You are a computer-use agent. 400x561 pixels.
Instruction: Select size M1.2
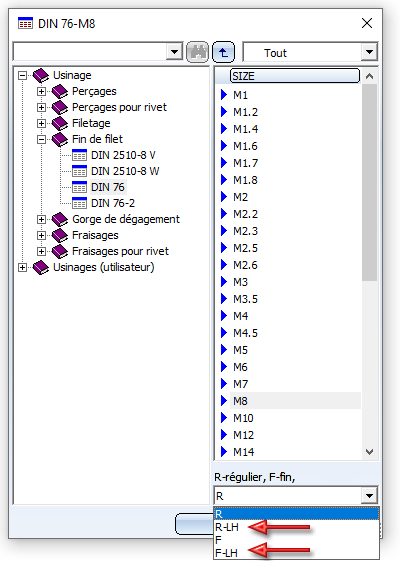[245, 112]
